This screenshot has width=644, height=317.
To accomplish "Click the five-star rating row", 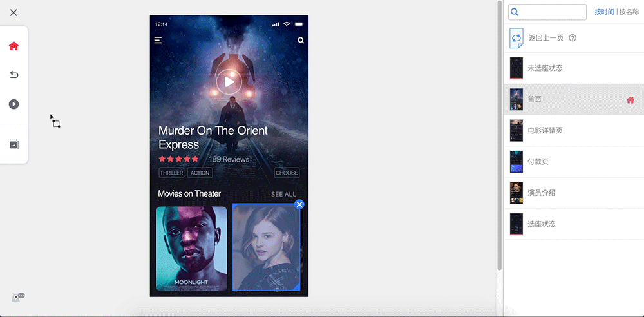I will [x=178, y=158].
